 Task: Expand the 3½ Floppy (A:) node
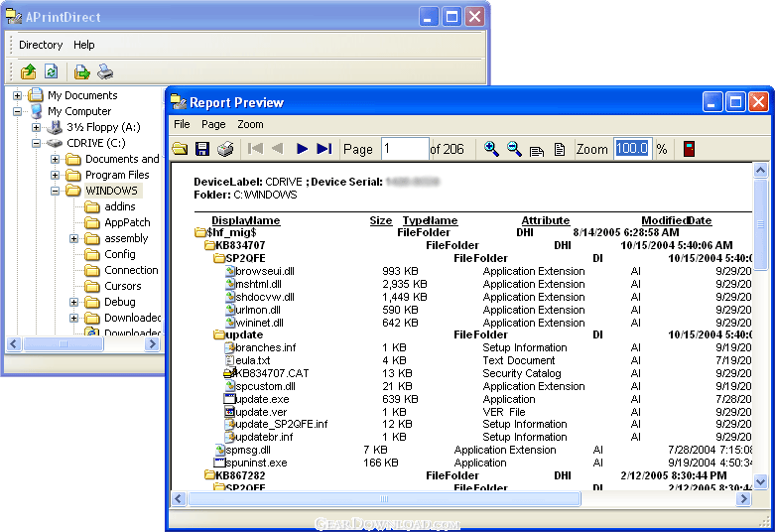[36, 127]
